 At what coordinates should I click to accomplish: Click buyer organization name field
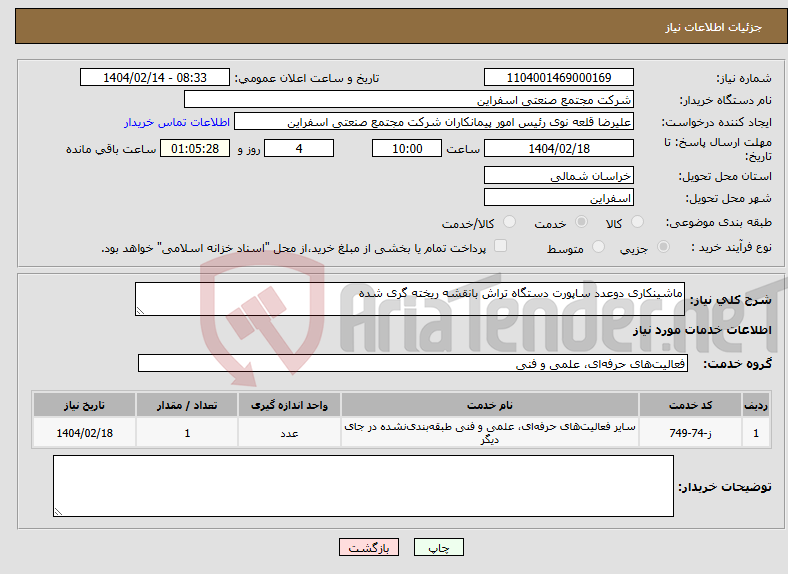pos(409,100)
